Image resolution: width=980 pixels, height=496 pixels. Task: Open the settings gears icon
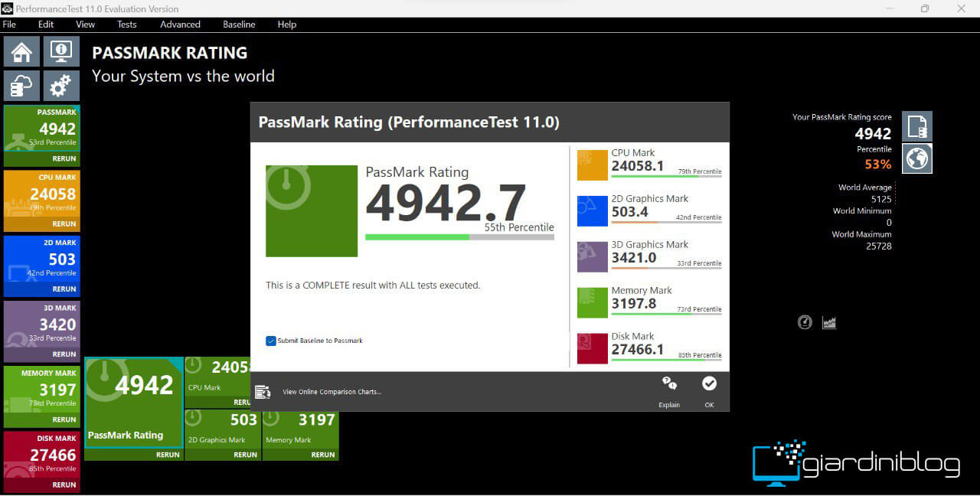(61, 86)
